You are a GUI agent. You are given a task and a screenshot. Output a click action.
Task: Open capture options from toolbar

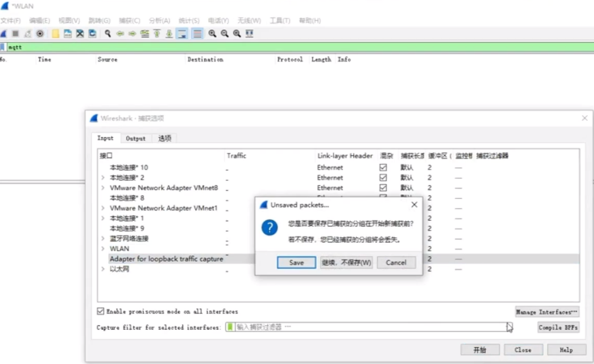(40, 33)
